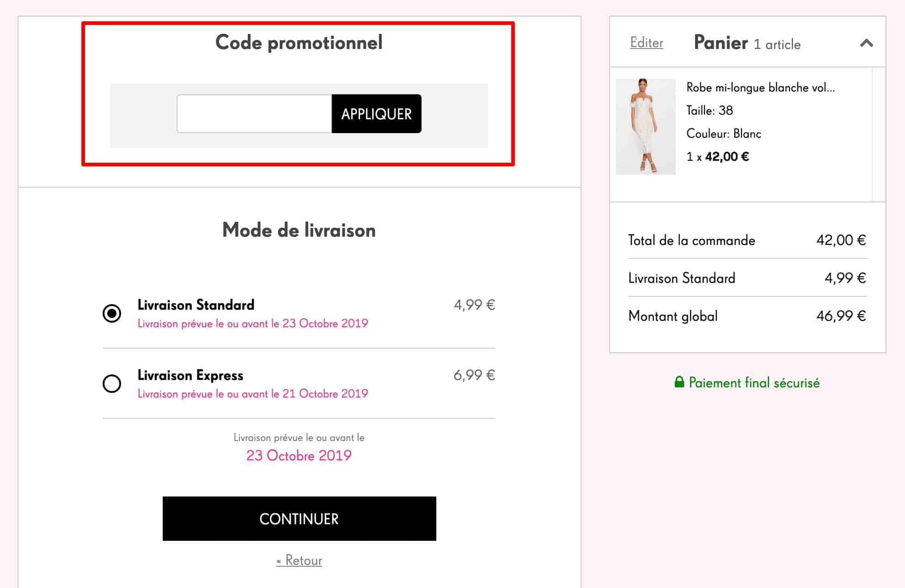Click the Livraison Standard label text

(196, 305)
